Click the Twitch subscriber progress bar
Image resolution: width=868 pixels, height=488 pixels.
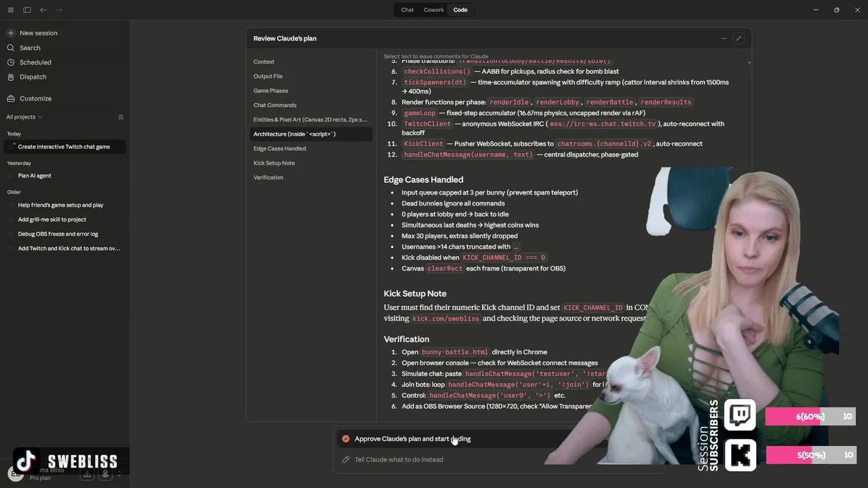(810, 416)
